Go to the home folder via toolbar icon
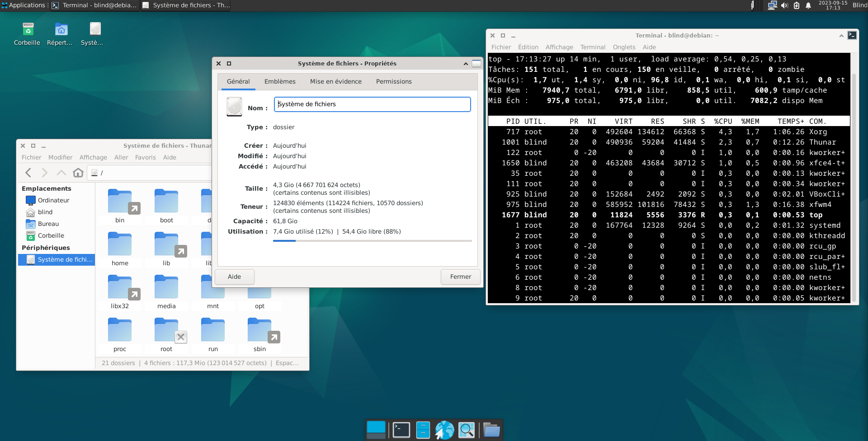The image size is (868, 441). click(x=78, y=173)
